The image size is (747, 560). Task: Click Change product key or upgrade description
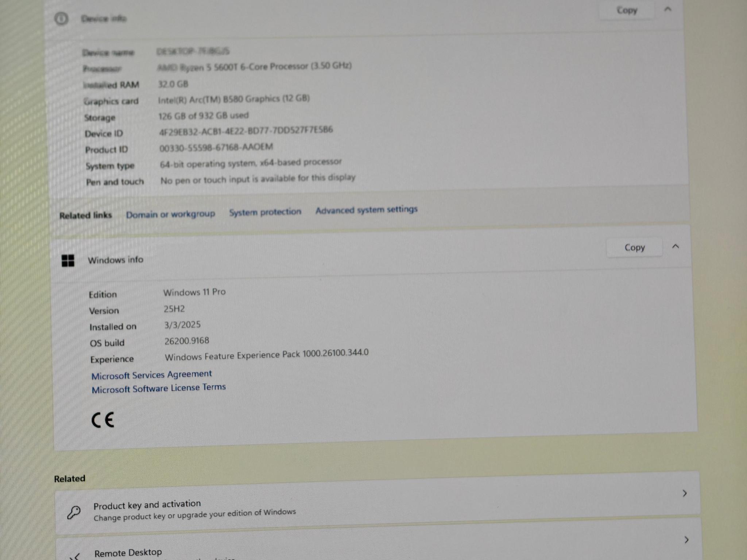tap(195, 514)
